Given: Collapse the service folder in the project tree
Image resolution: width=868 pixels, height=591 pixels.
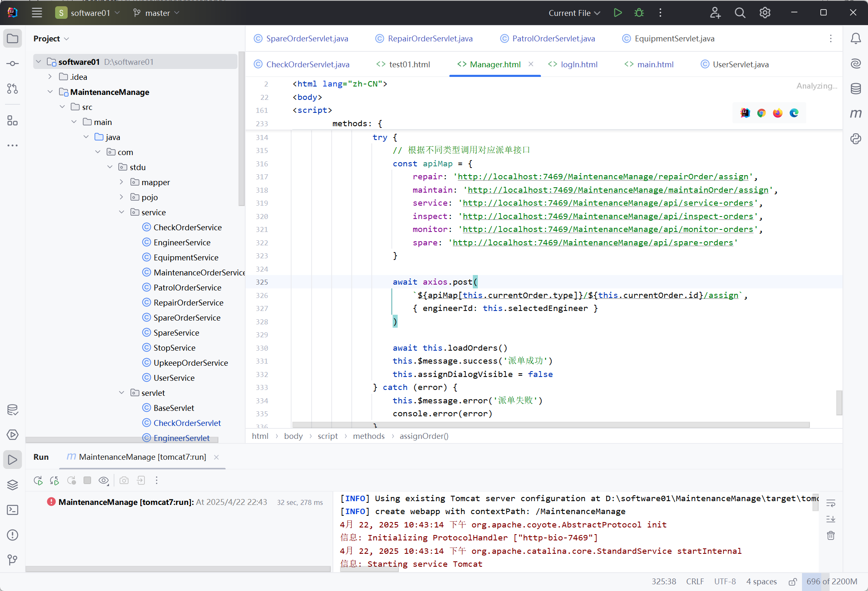Looking at the screenshot, I should [122, 212].
